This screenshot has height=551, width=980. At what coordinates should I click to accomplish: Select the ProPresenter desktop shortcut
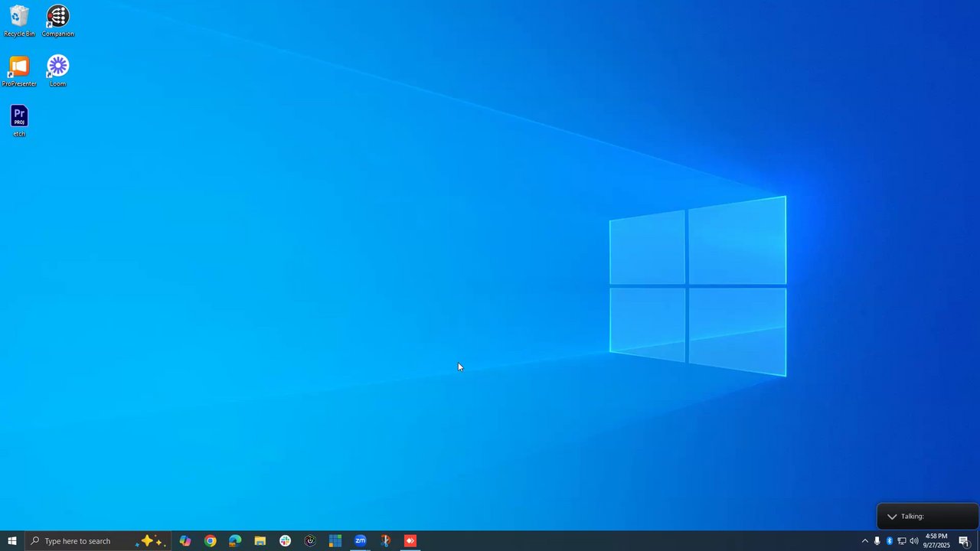(19, 71)
